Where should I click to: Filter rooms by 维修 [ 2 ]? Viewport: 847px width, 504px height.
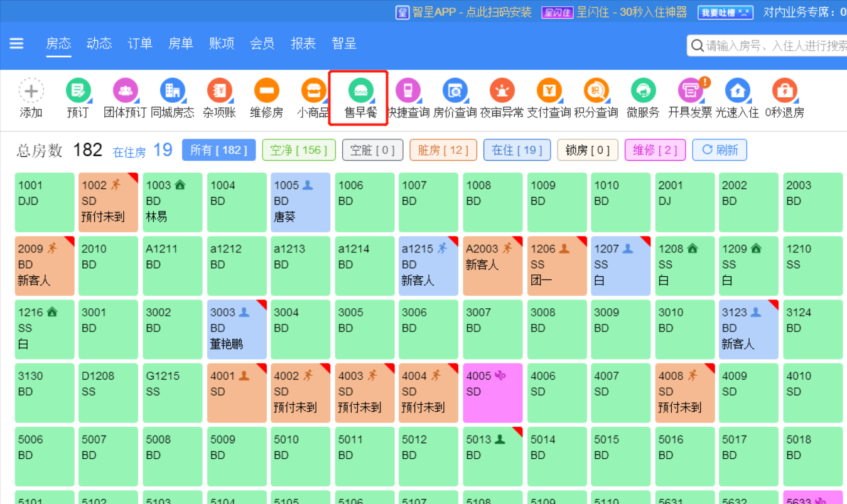(x=655, y=150)
